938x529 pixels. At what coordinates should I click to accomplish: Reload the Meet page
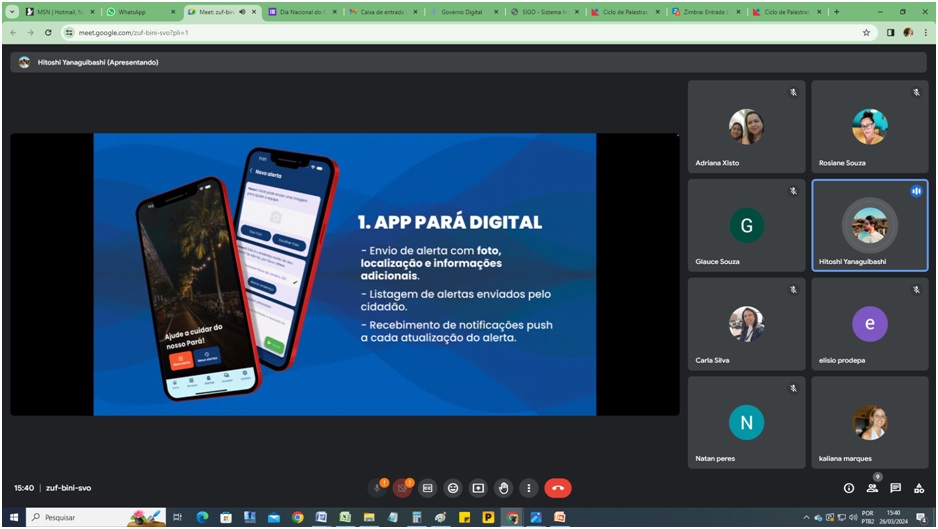(x=48, y=33)
